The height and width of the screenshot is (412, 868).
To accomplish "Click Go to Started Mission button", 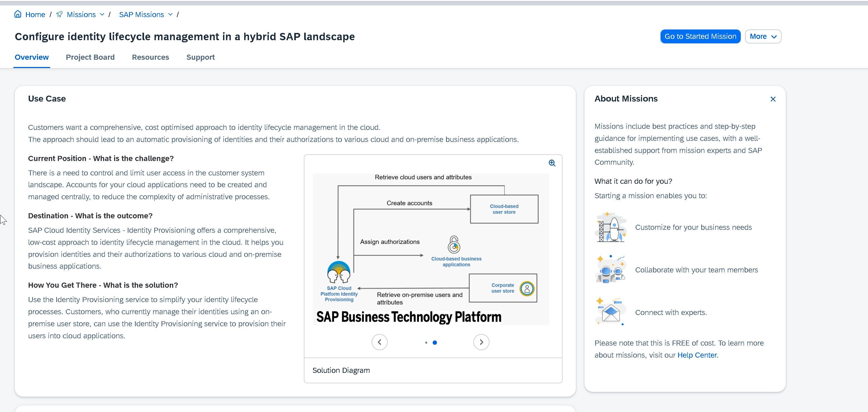I will pyautogui.click(x=700, y=36).
